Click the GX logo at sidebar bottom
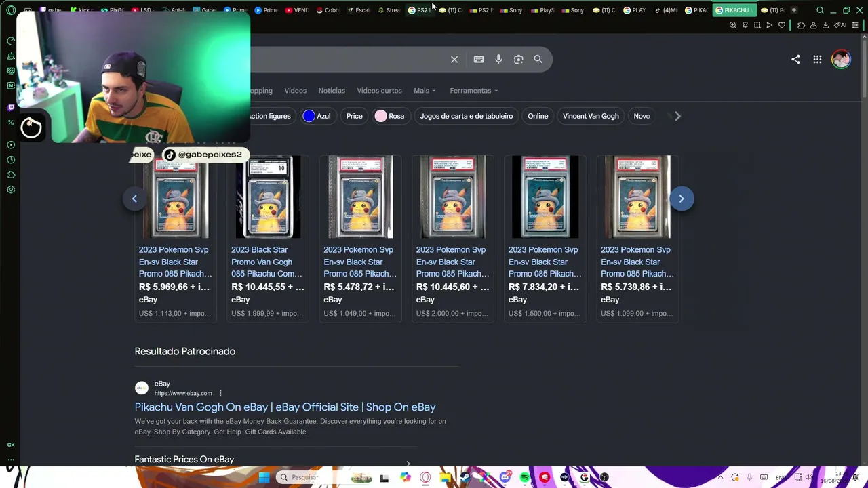 (x=11, y=445)
